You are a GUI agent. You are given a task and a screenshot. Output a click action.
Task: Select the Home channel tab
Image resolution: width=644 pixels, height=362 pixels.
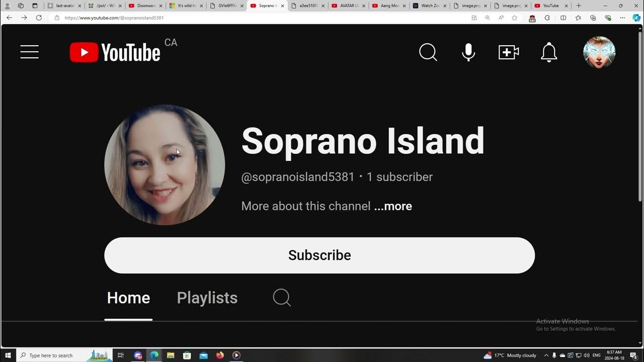pyautogui.click(x=128, y=298)
